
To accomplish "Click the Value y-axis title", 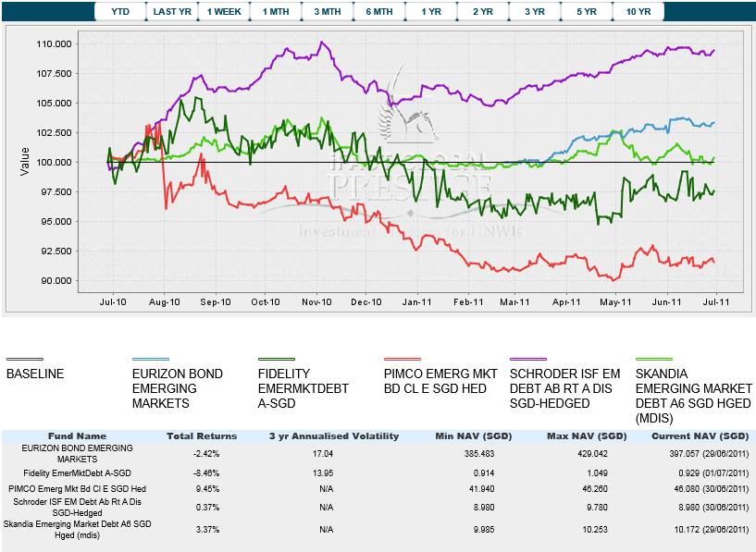I will pyautogui.click(x=25, y=162).
